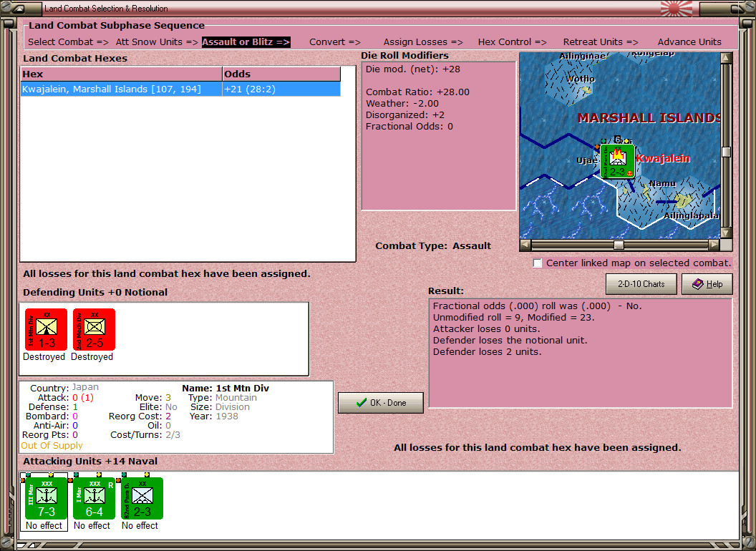Click the Japanese rising sun flag icon in the title bar

677,8
